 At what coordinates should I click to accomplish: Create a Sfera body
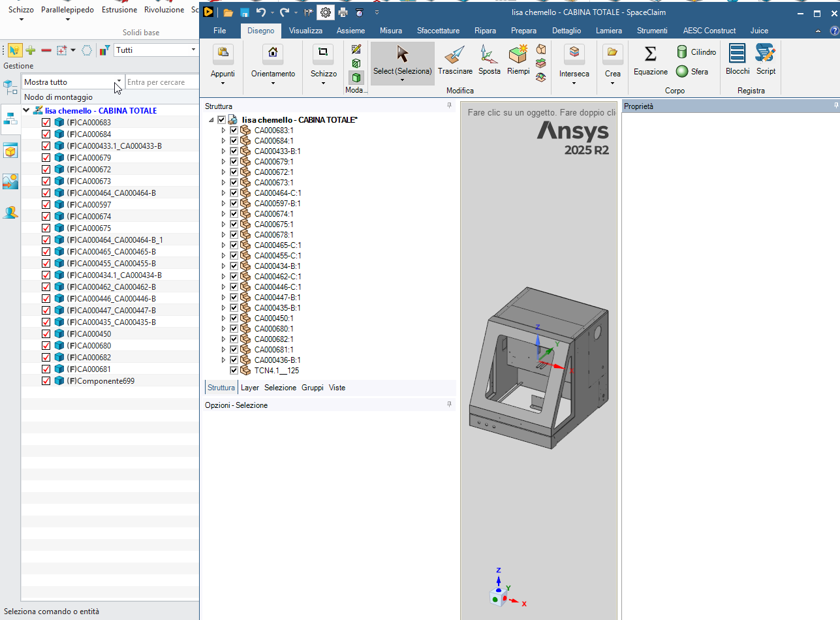692,72
